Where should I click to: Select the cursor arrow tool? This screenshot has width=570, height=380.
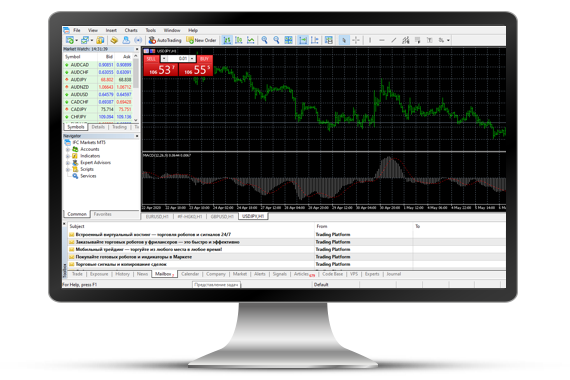344,40
